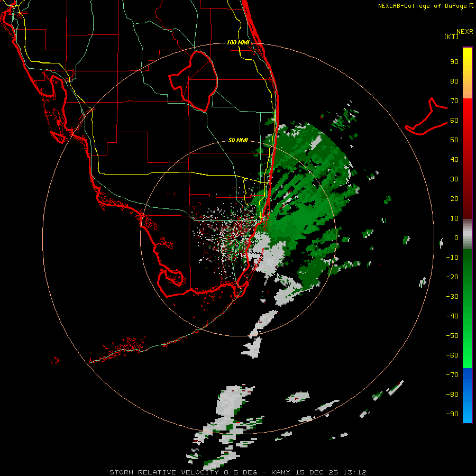Click the 90 value on velocity scale

(454, 62)
